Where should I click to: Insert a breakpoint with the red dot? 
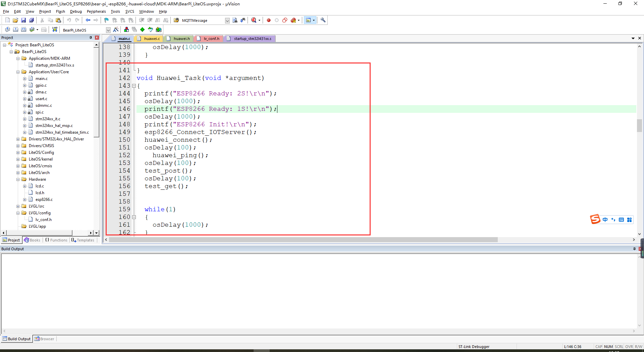(x=269, y=20)
